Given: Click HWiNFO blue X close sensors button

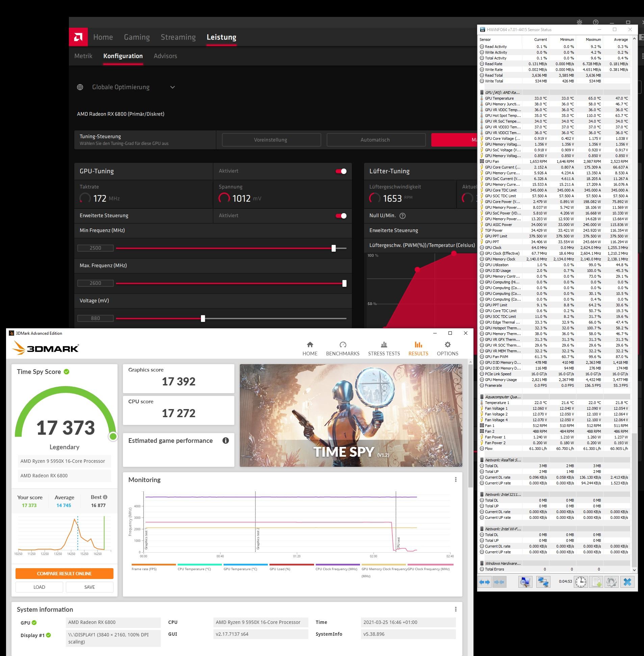Looking at the screenshot, I should [x=627, y=582].
